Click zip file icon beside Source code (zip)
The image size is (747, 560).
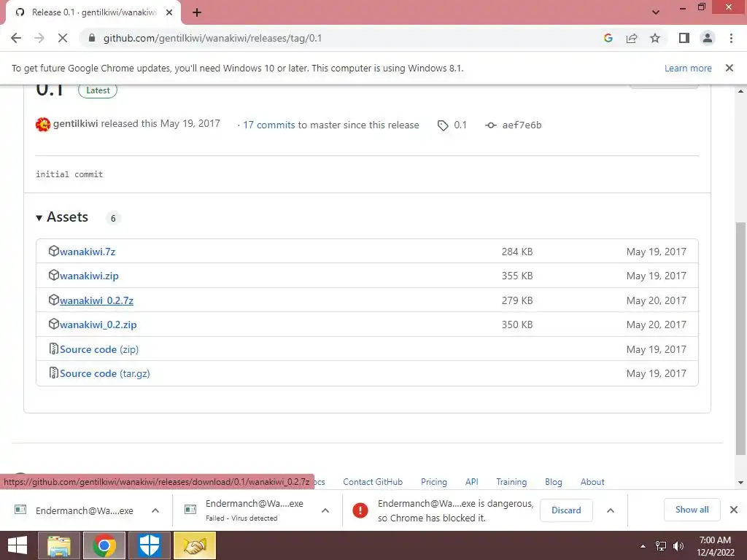click(x=54, y=349)
